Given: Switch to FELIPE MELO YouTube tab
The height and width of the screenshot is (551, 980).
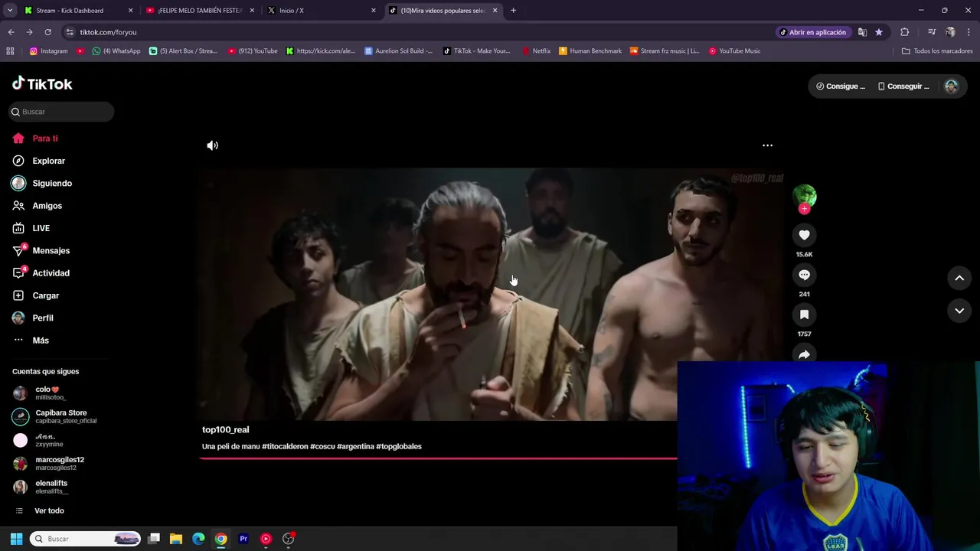Looking at the screenshot, I should tap(200, 11).
